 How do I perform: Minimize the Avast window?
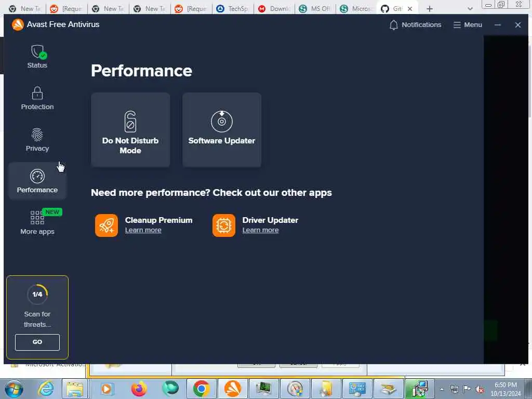coord(498,25)
